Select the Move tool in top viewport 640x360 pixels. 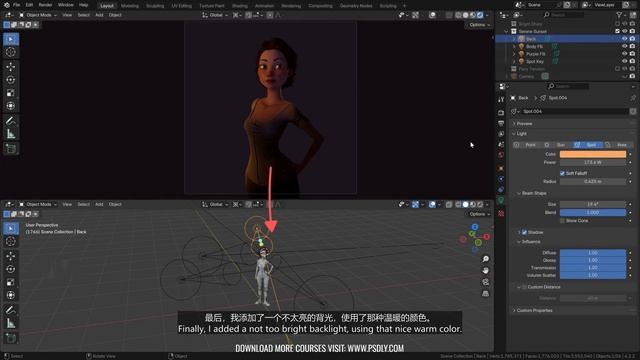11,67
